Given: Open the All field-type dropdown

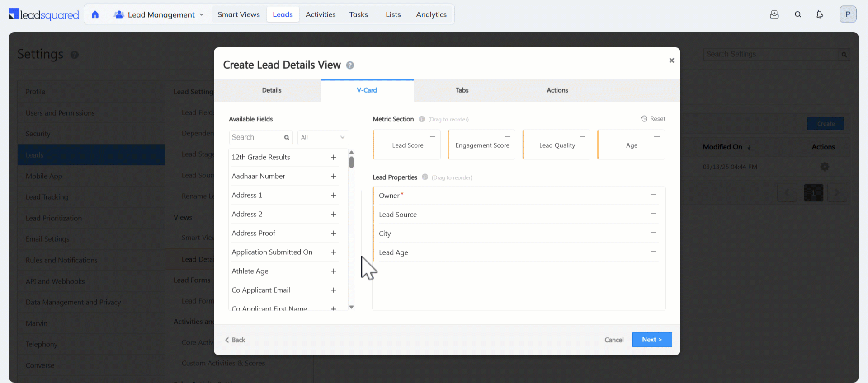Looking at the screenshot, I should (x=323, y=137).
